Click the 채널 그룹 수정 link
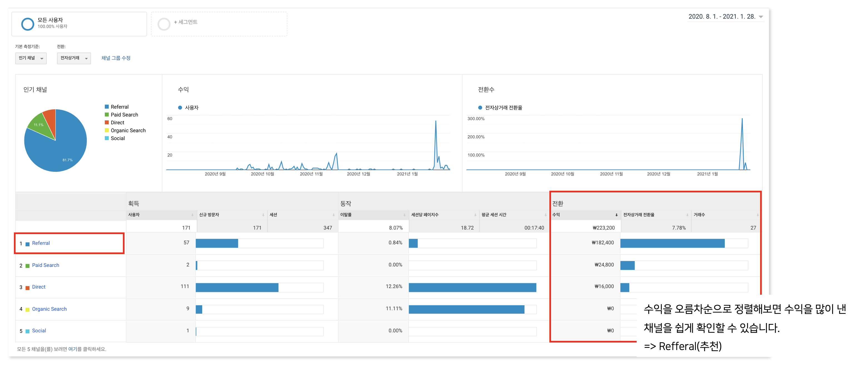868x367 pixels. 116,58
